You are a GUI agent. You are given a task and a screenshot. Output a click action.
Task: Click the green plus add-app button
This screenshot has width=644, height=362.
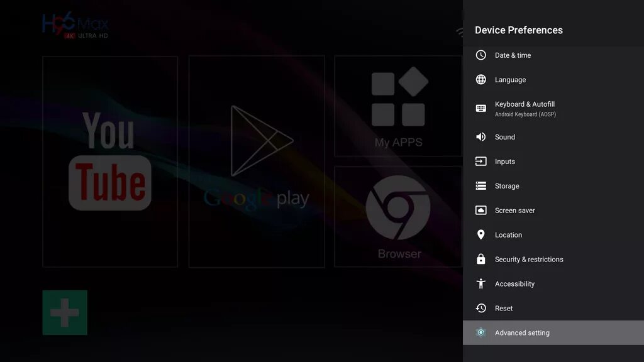[65, 312]
